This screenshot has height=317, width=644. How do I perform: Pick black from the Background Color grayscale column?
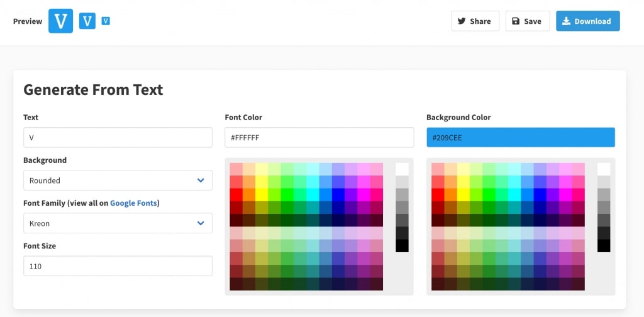pyautogui.click(x=604, y=245)
